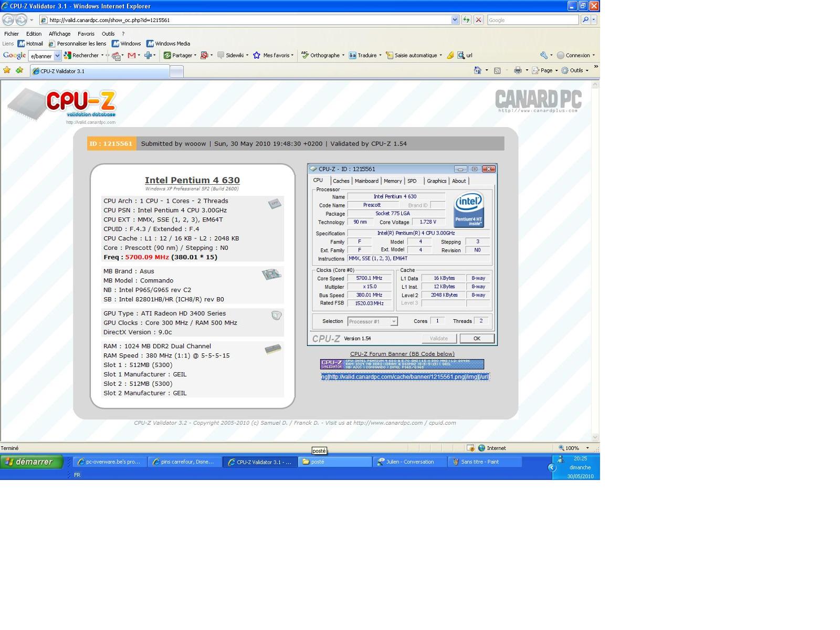Click the Mes favoris star button
The width and height of the screenshot is (840, 630).
coord(273,55)
